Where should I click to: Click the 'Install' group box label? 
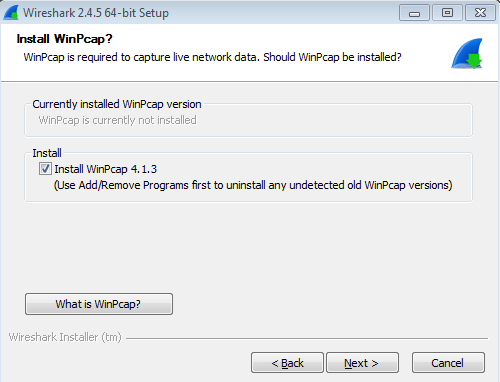click(47, 153)
